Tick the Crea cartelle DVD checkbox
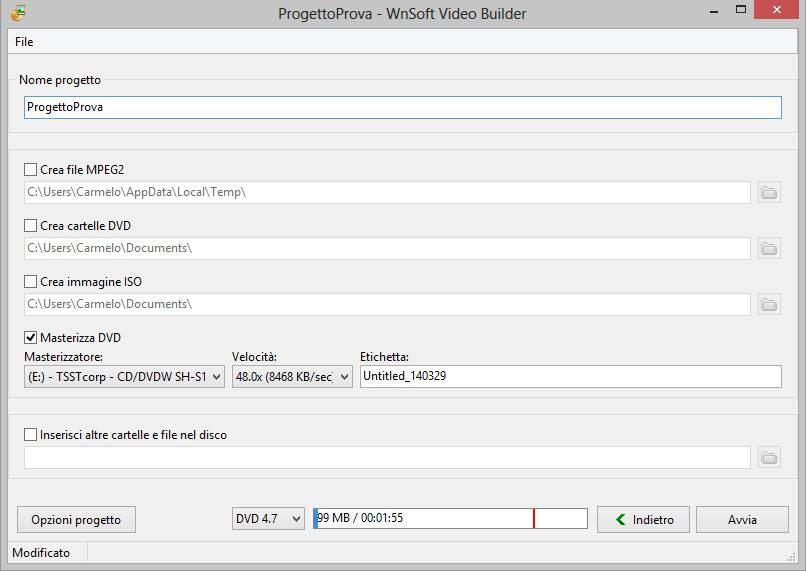The height and width of the screenshot is (571, 806). point(30,226)
